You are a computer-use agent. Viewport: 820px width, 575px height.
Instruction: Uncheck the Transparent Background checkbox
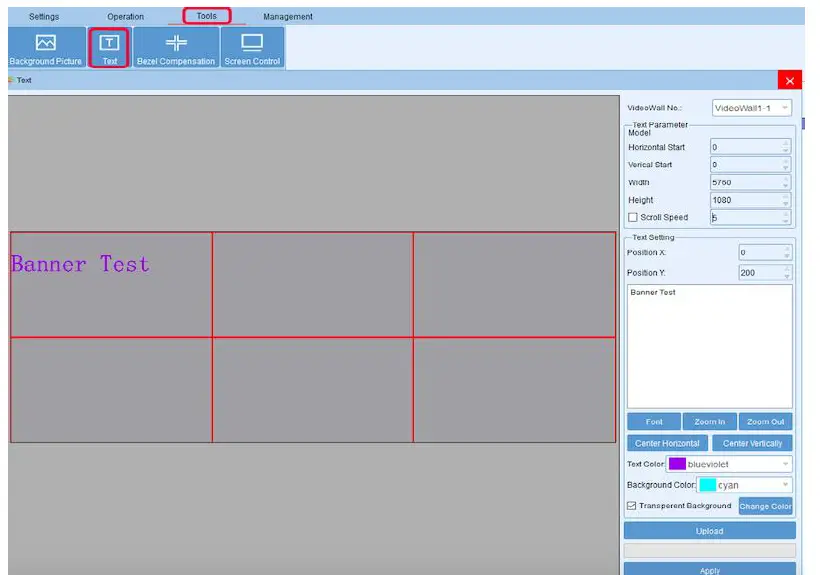[632, 505]
